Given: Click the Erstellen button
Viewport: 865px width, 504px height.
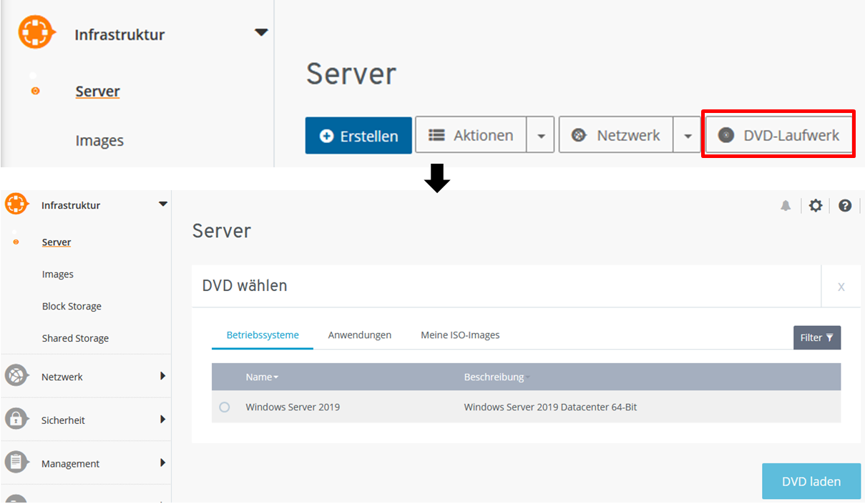Looking at the screenshot, I should (358, 136).
